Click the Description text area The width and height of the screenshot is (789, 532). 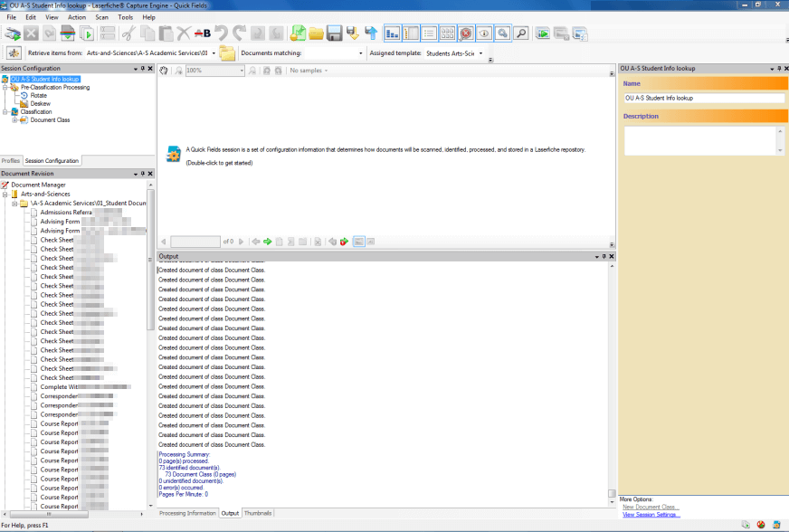point(700,140)
